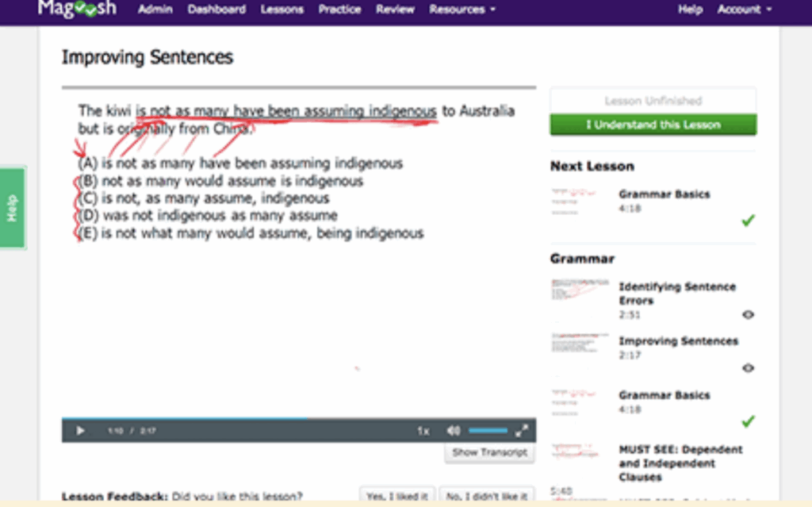Play the lesson video
812x507 pixels.
(x=79, y=430)
